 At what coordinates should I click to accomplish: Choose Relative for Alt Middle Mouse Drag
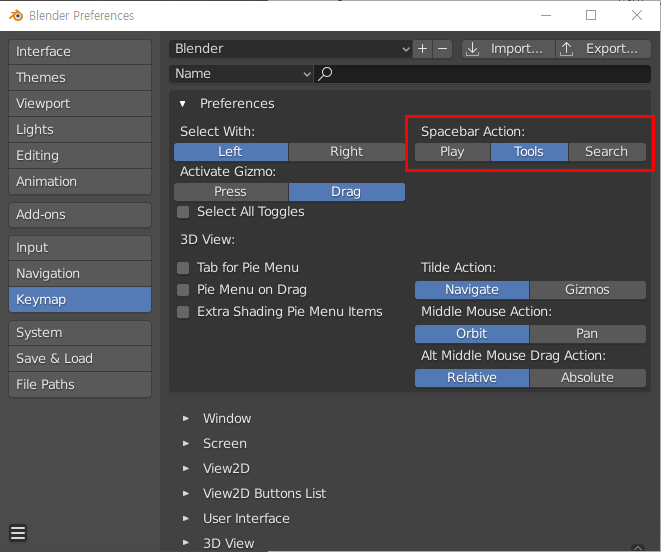coord(472,378)
